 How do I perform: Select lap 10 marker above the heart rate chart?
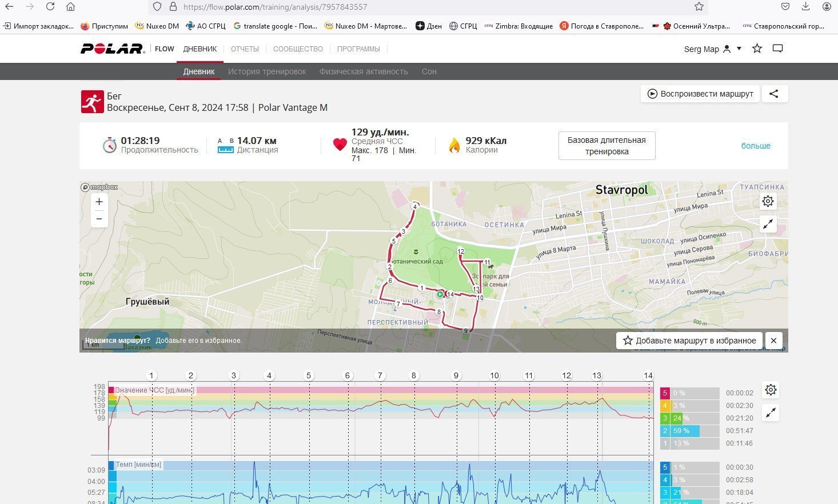point(494,375)
